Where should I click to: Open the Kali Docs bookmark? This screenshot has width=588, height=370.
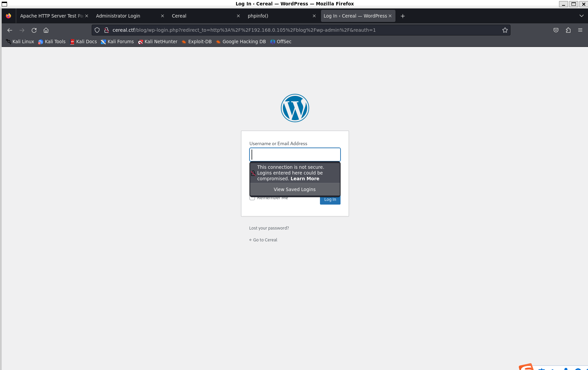(83, 42)
